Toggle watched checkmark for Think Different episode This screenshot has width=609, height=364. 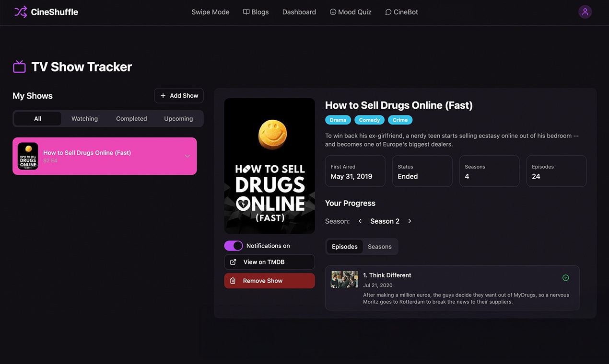pos(565,278)
